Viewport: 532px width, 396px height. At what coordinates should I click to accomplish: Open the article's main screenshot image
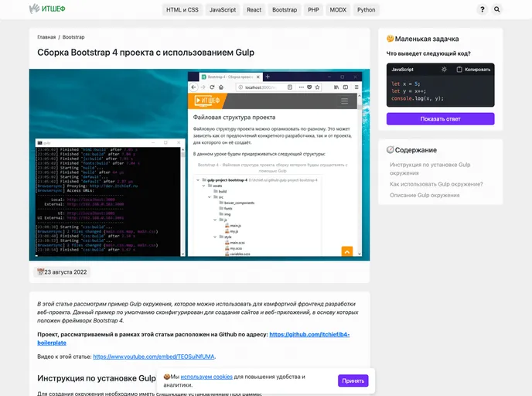click(199, 165)
